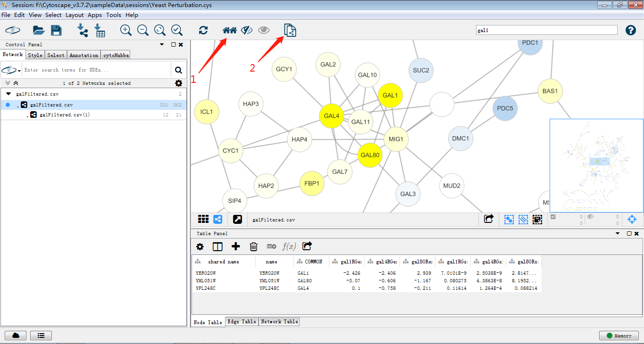
Task: Collapse the galFiltered.csv collection triangle
Action: 8,94
